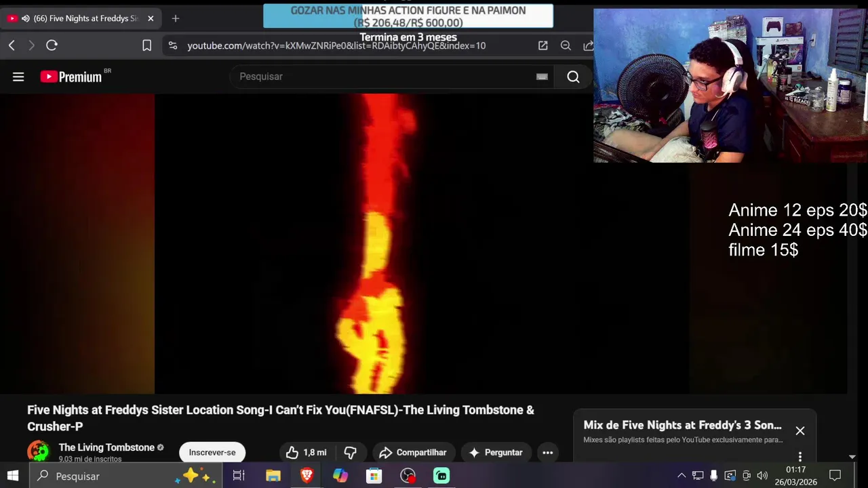Click the Perguntar ask button
This screenshot has height=488, width=868.
pos(495,452)
